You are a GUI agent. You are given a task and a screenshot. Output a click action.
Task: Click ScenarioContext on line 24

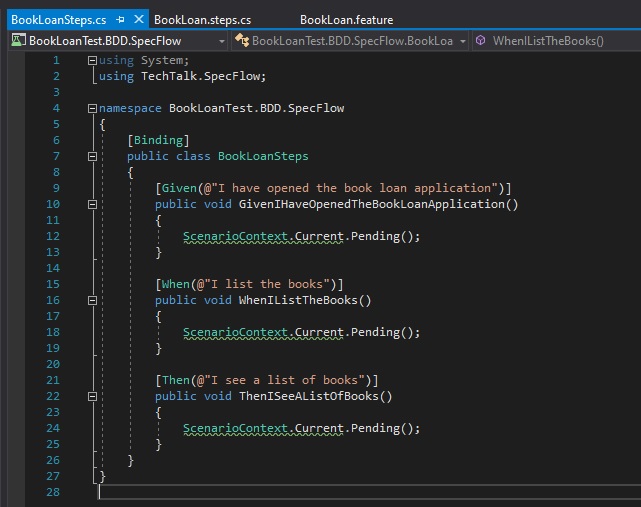point(235,428)
